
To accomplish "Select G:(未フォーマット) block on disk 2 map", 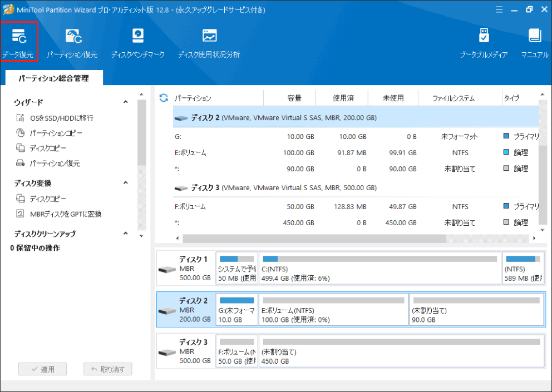I will click(236, 310).
